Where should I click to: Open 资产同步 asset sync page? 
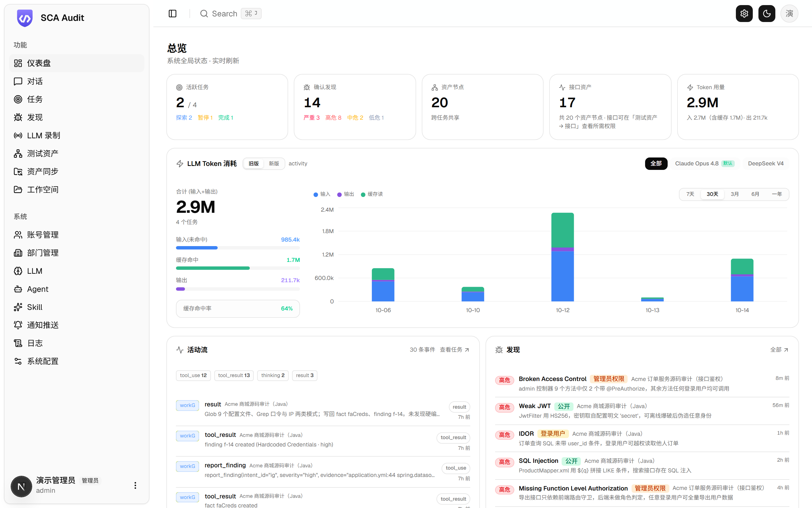(76, 171)
